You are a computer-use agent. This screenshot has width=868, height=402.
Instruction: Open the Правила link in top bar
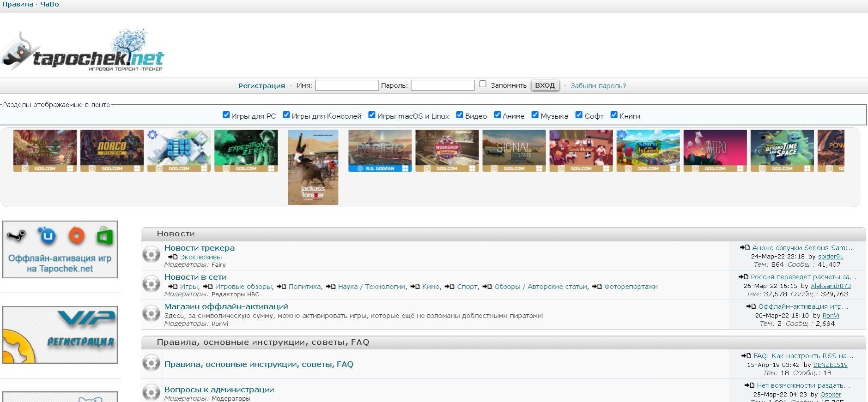pyautogui.click(x=18, y=4)
